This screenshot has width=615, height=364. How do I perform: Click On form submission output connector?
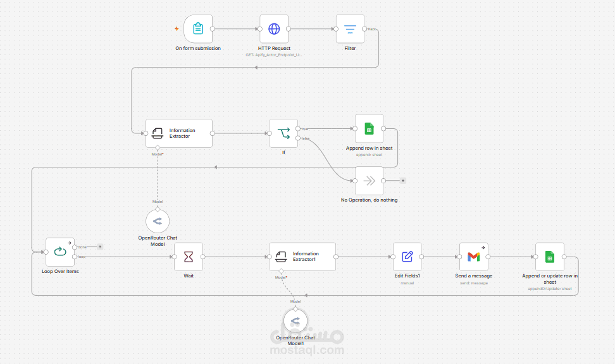212,29
